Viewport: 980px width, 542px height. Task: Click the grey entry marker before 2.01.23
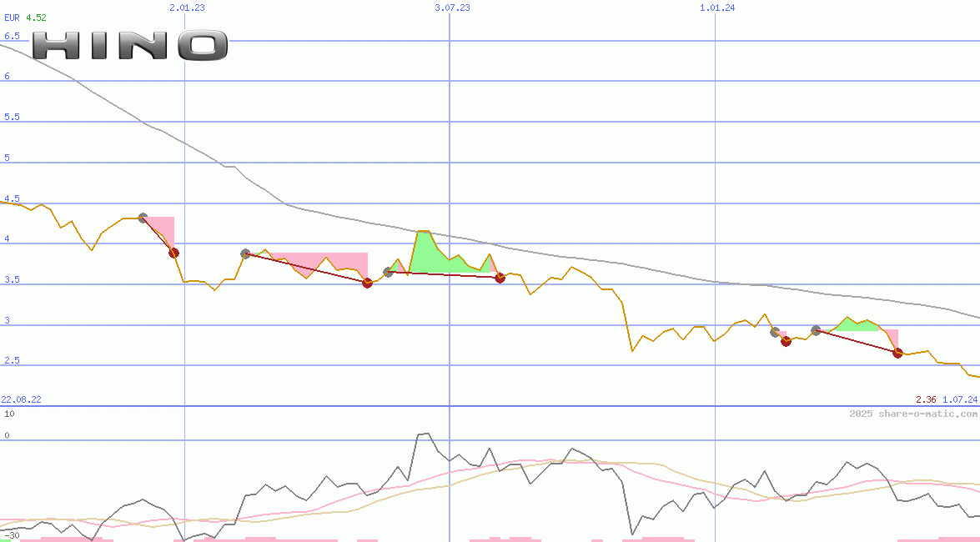pos(143,218)
